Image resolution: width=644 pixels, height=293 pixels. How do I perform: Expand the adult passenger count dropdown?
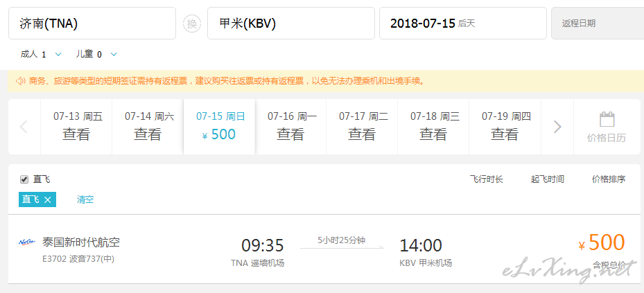pyautogui.click(x=58, y=54)
